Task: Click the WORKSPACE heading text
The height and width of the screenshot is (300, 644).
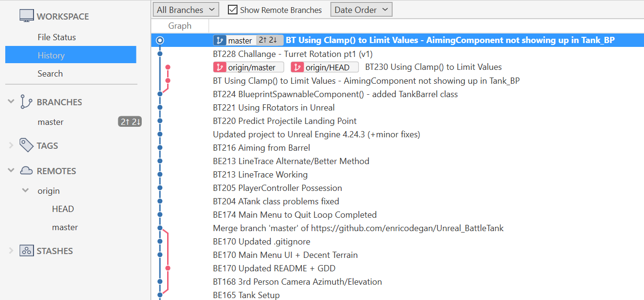Action: pos(63,16)
